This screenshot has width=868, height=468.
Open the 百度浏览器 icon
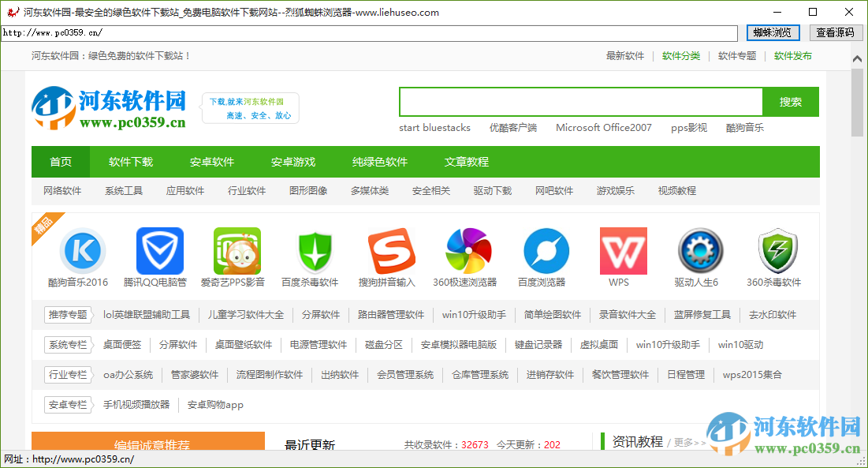(546, 251)
